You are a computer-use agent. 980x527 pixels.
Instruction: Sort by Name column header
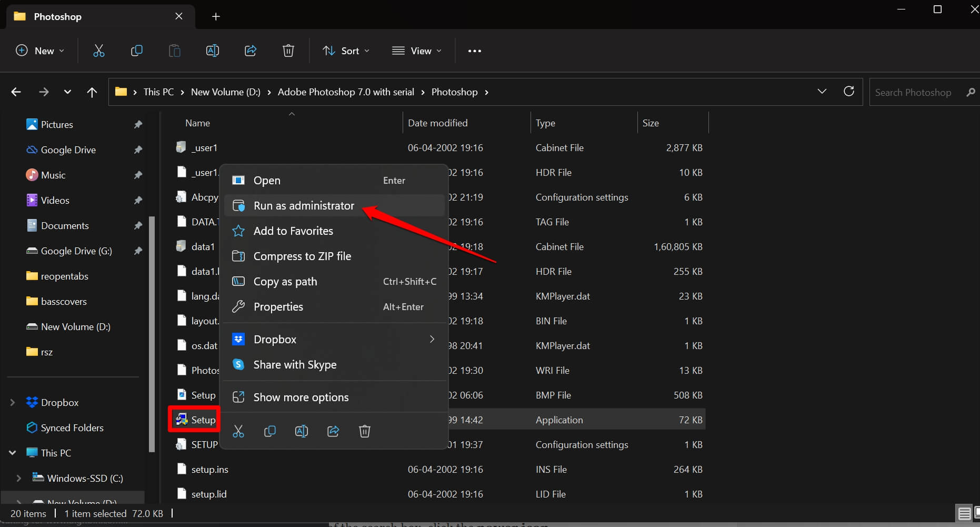197,123
